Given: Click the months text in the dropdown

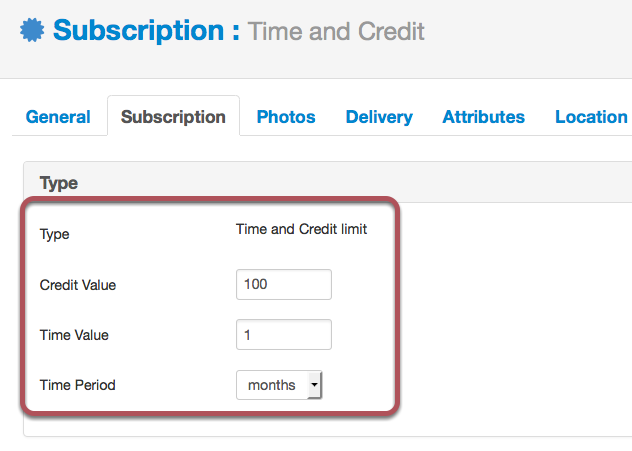Looking at the screenshot, I should [x=272, y=385].
